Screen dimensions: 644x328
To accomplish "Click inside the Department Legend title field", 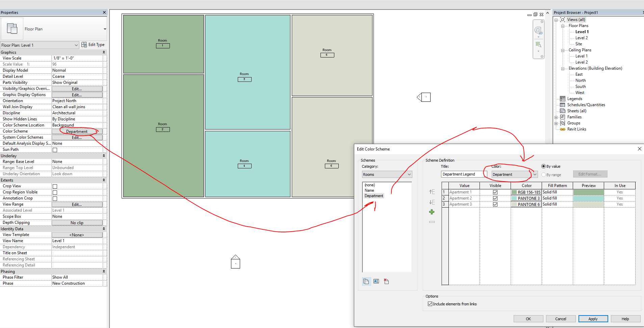I will coord(463,174).
